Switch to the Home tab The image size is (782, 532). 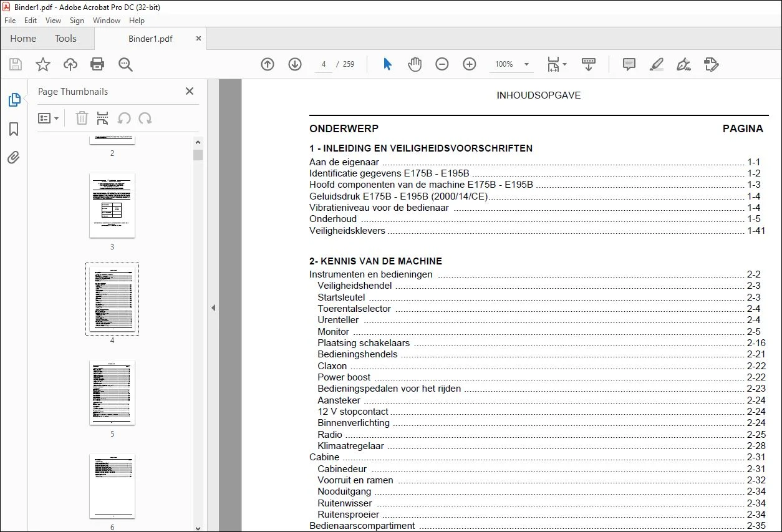pos(23,39)
